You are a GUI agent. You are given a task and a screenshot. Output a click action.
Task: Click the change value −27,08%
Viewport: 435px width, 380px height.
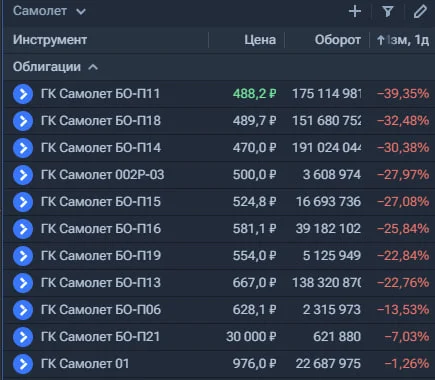pos(403,202)
